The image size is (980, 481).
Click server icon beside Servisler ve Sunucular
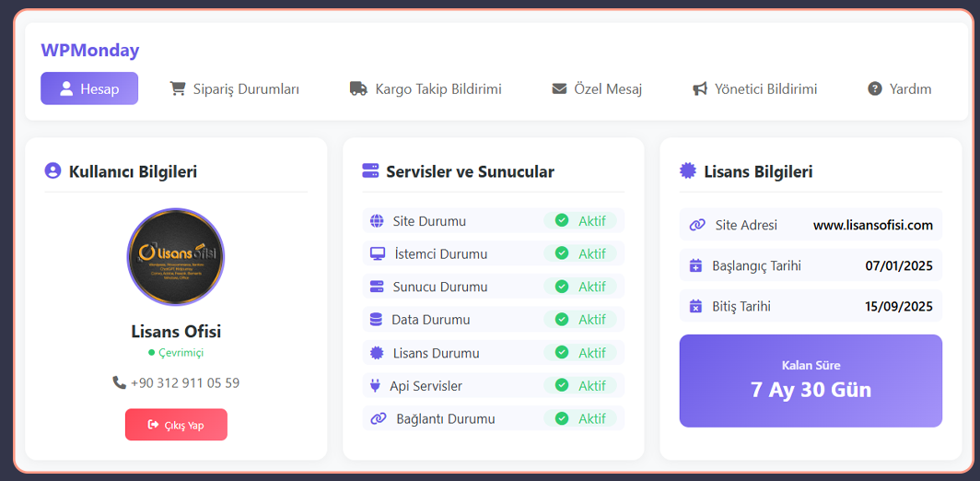(x=370, y=170)
